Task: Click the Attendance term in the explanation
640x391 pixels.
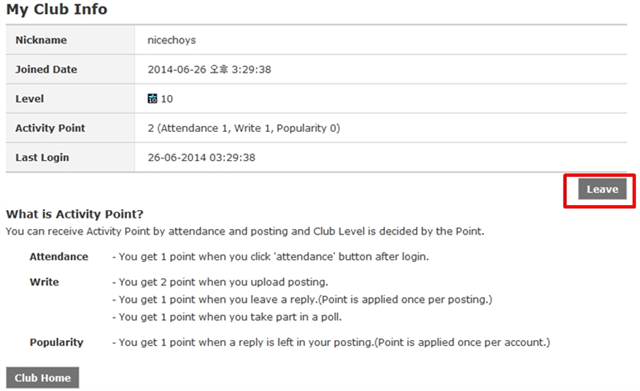Action: (59, 257)
